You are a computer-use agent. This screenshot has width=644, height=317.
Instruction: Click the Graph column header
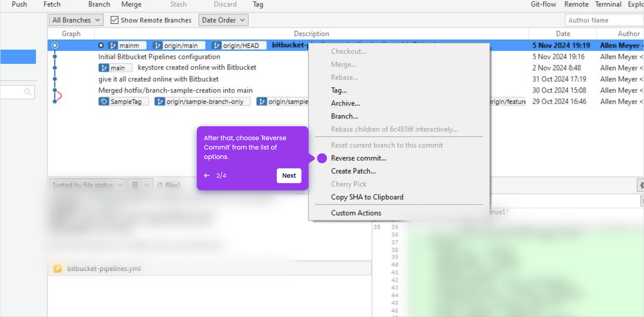coord(71,34)
